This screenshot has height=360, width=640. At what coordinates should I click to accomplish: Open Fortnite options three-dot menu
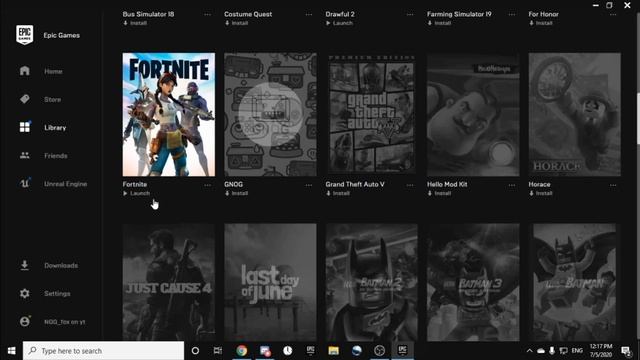(207, 185)
